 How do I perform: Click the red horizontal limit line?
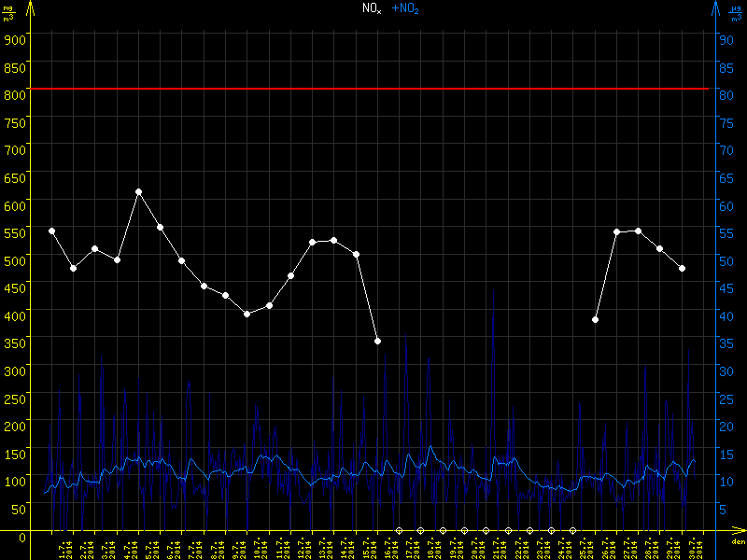[373, 89]
